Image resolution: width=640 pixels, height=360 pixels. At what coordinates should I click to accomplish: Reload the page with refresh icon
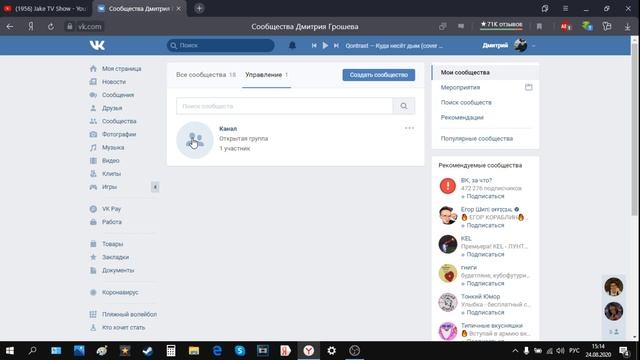[51, 27]
